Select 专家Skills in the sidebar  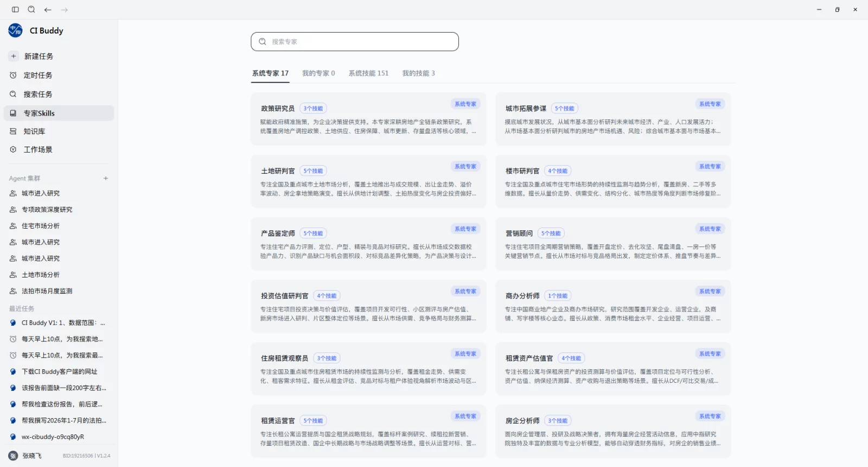pyautogui.click(x=59, y=113)
